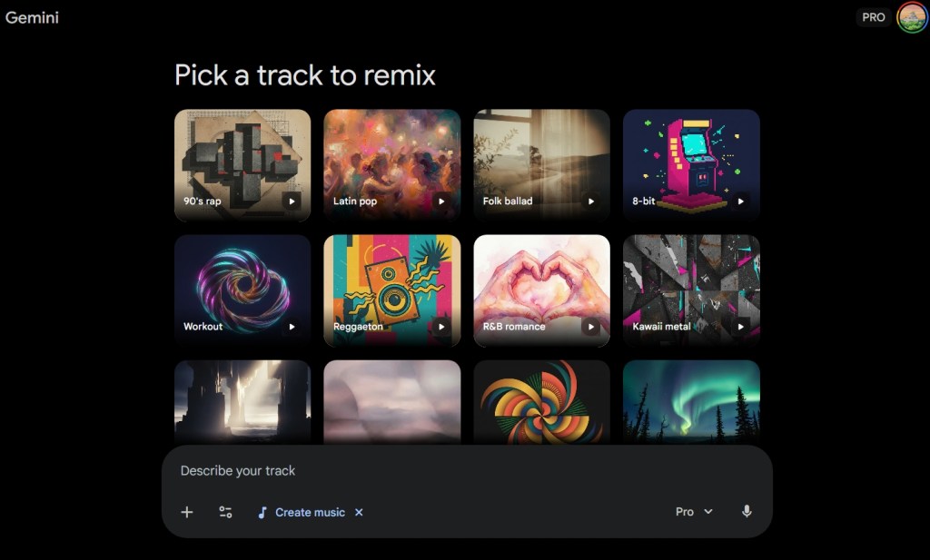Click the plus icon to add an attachment
The image size is (930, 560).
[x=186, y=512]
